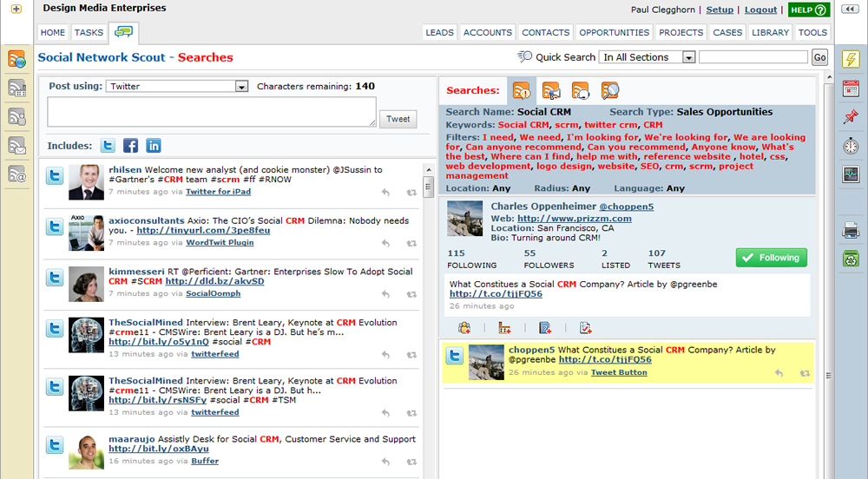Toggle Facebook in Includes
The height and width of the screenshot is (479, 868).
coord(131,146)
